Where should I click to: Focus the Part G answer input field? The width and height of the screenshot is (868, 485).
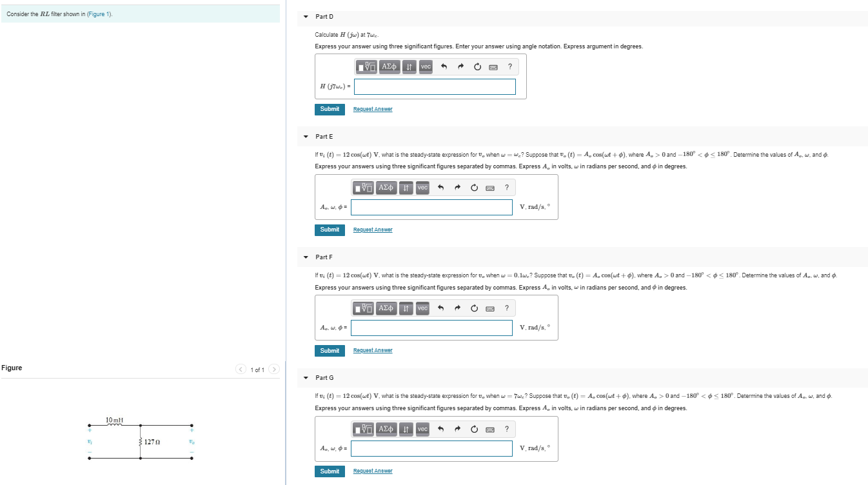(x=432, y=448)
